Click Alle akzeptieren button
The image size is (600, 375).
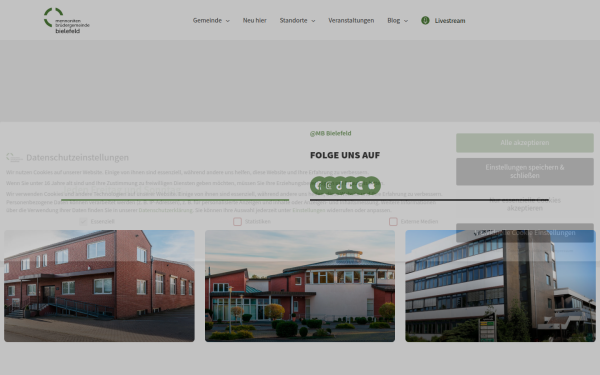525,143
